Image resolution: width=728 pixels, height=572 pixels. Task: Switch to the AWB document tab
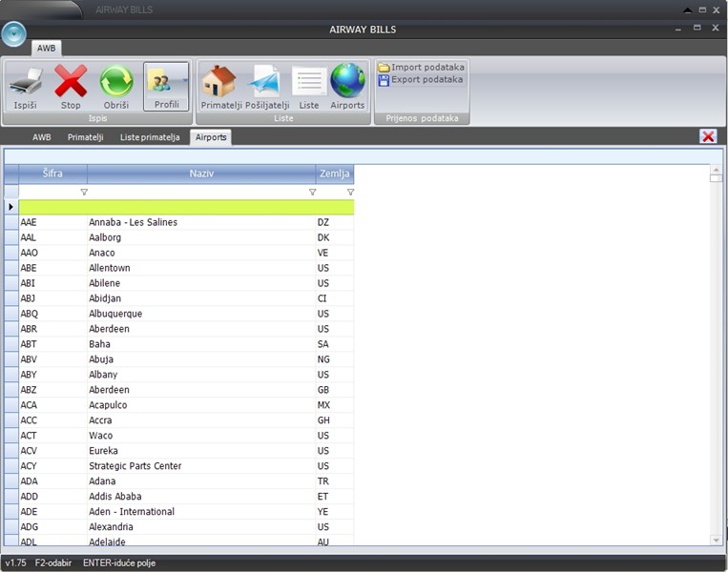point(42,137)
